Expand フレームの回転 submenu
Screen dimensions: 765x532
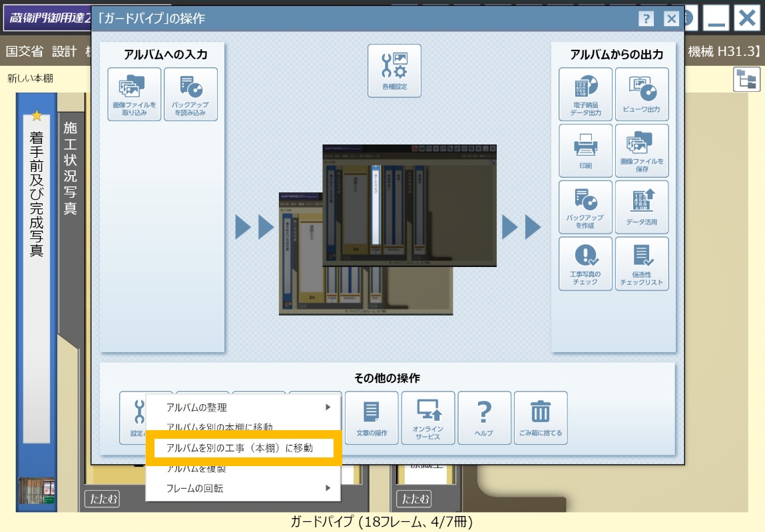tap(243, 488)
